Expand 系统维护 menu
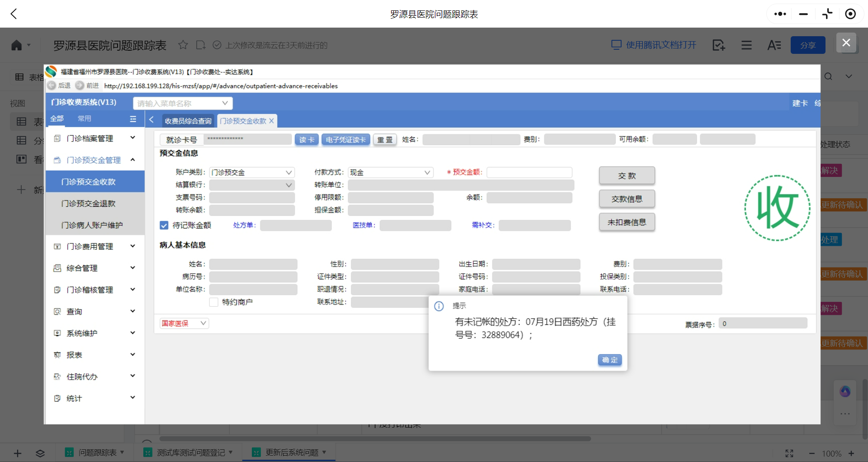The width and height of the screenshot is (868, 462). tap(95, 333)
